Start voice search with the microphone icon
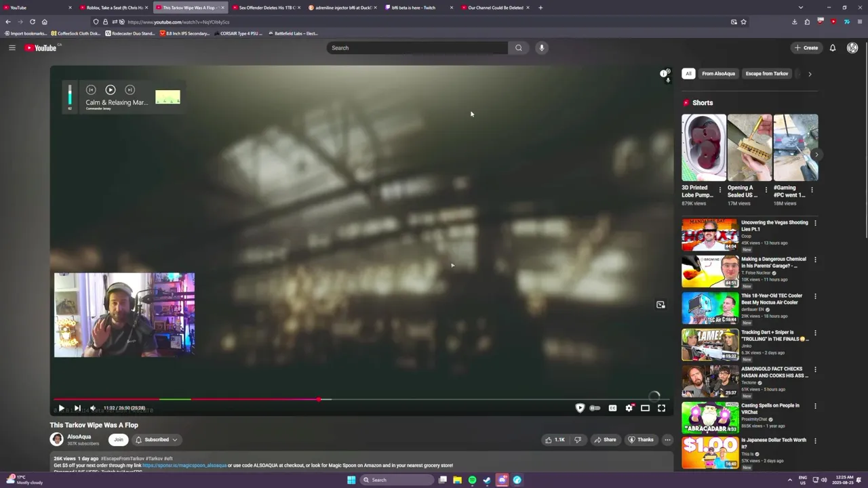This screenshot has width=868, height=488. click(541, 47)
